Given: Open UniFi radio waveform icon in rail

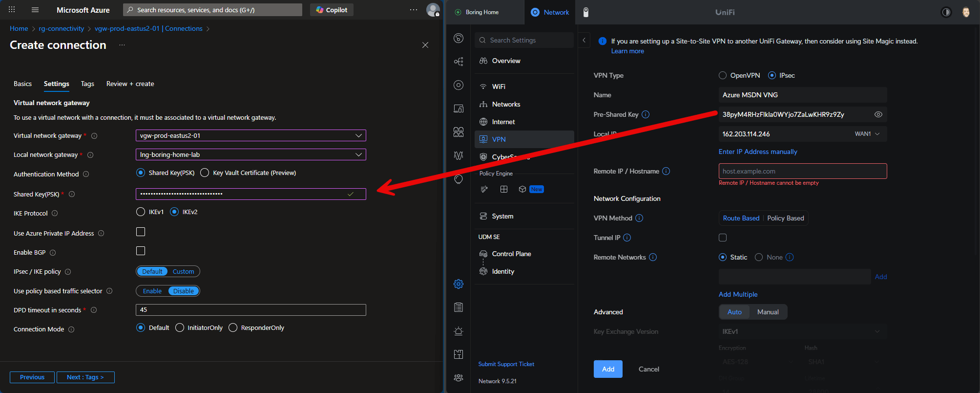Looking at the screenshot, I should pyautogui.click(x=459, y=155).
